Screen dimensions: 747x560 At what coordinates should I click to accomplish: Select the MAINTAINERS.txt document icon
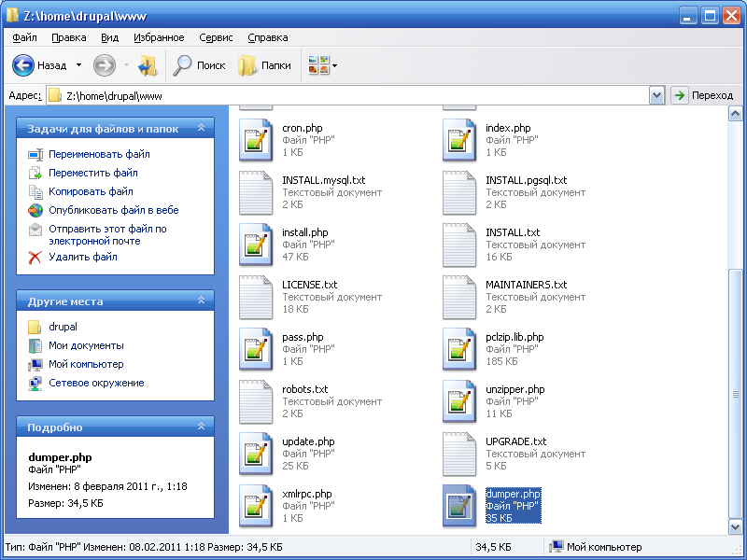pyautogui.click(x=459, y=297)
